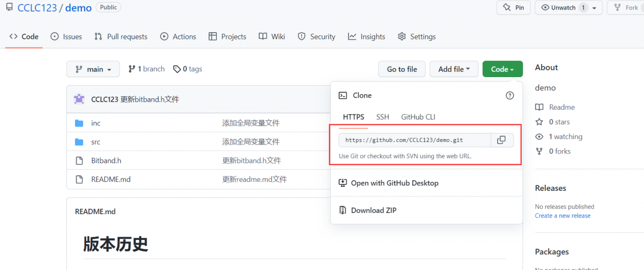Click Create a new release link
The height and width of the screenshot is (270, 644).
point(562,216)
